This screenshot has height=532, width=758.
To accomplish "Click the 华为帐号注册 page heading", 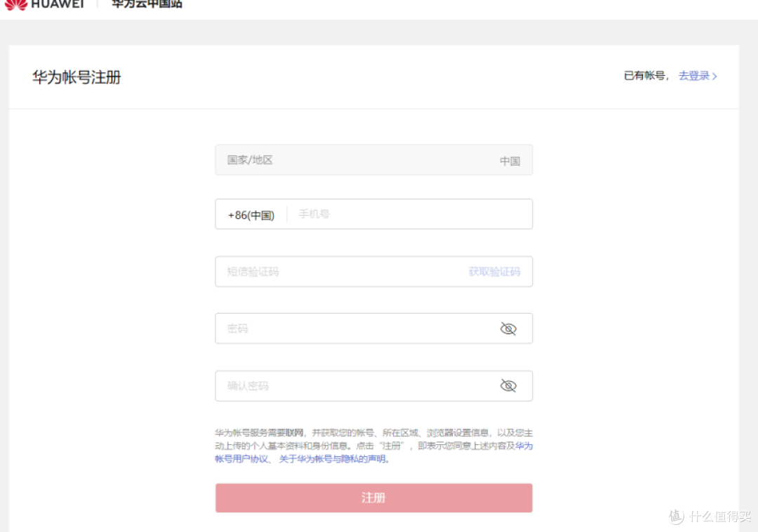I will pyautogui.click(x=77, y=77).
